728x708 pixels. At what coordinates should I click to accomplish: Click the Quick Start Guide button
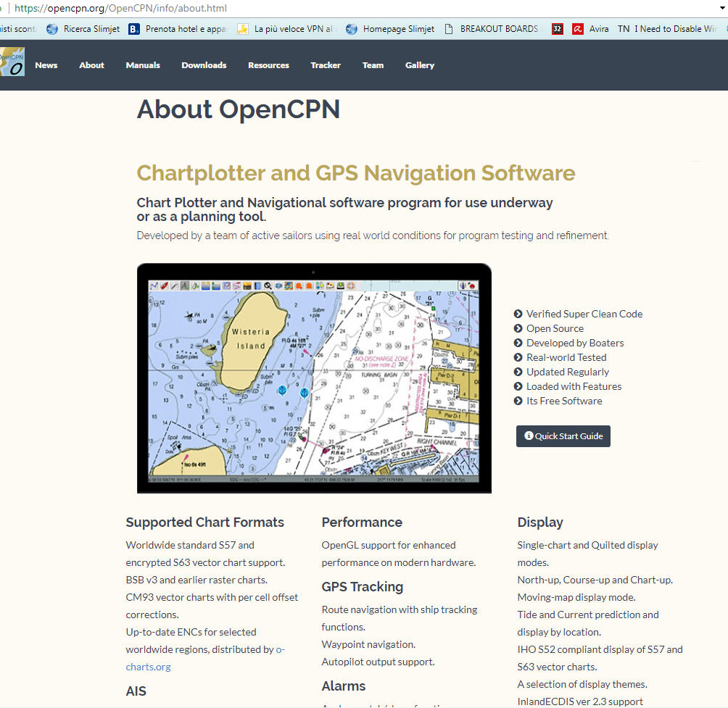click(563, 436)
